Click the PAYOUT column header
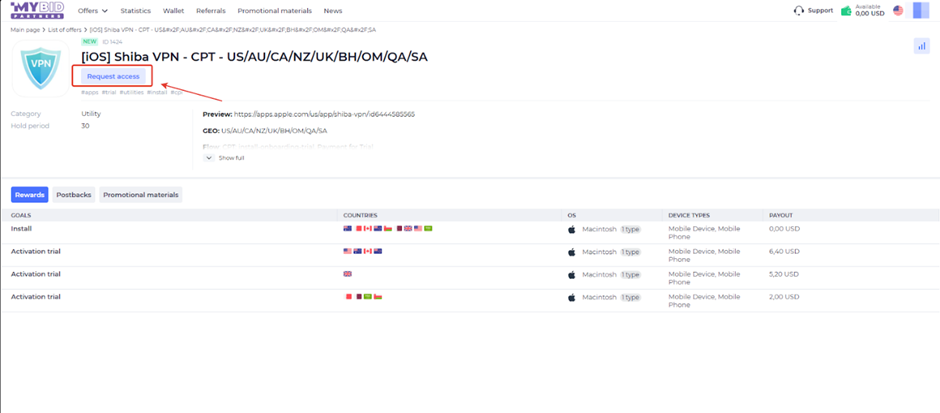The width and height of the screenshot is (940, 413). 781,215
